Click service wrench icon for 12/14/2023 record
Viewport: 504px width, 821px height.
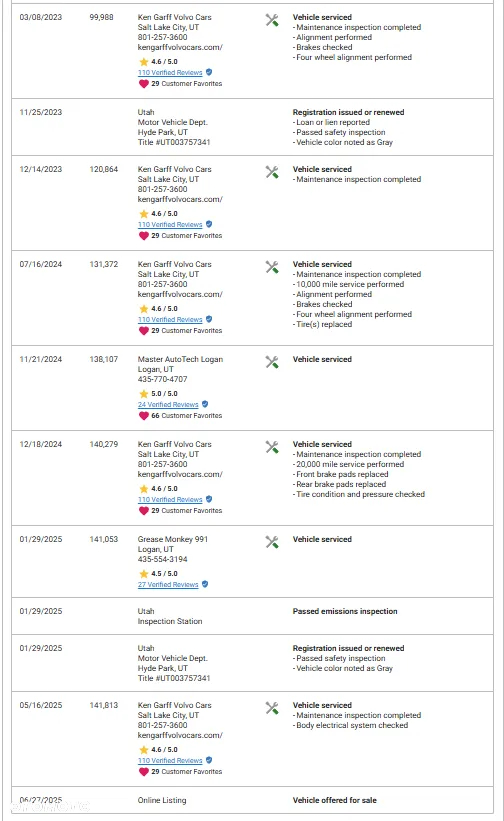[x=272, y=172]
